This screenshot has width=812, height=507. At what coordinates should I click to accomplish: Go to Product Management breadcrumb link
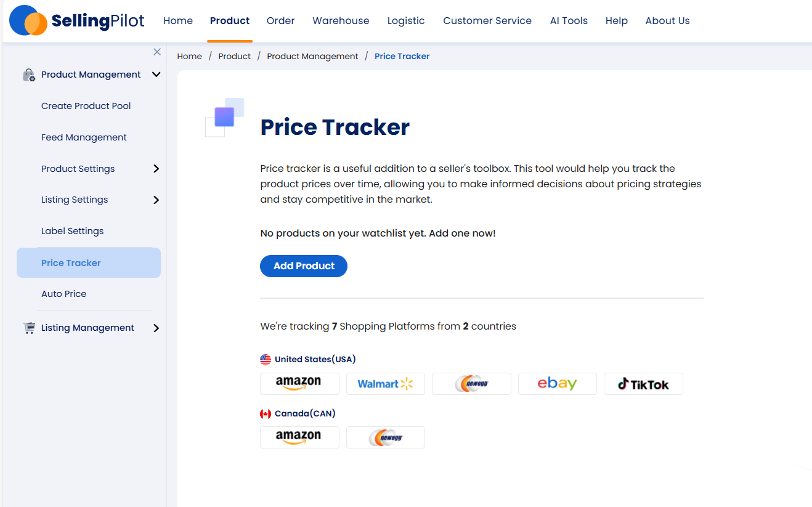[x=312, y=56]
